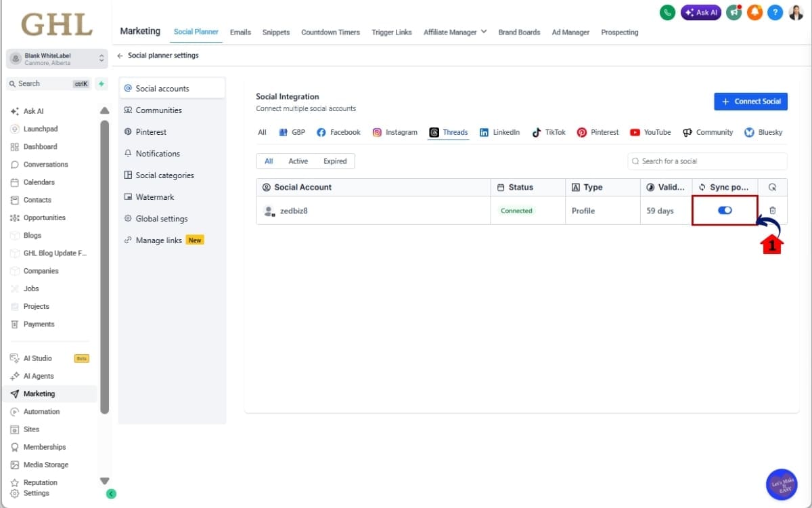Switch to the Social Planner tab

pyautogui.click(x=196, y=32)
